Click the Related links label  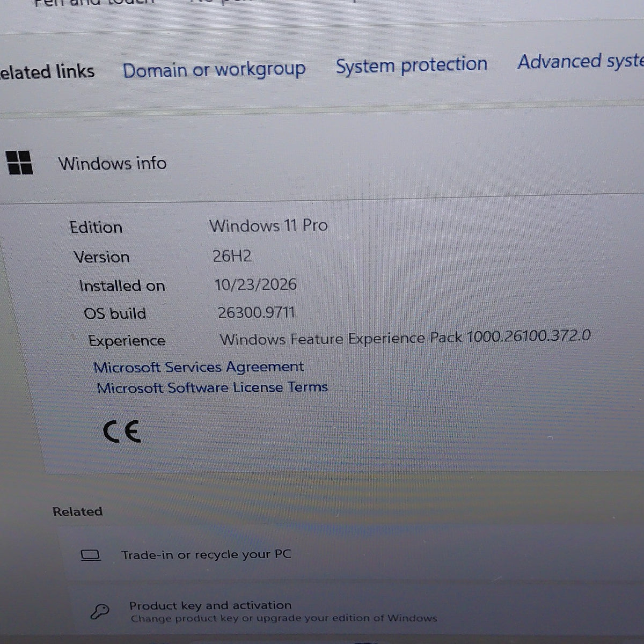[47, 72]
